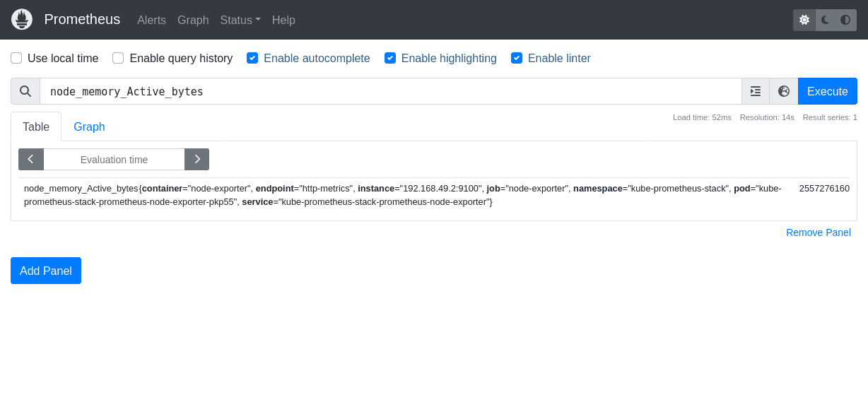This screenshot has height=419, width=868.
Task: Open the Alerts page
Action: click(x=151, y=20)
